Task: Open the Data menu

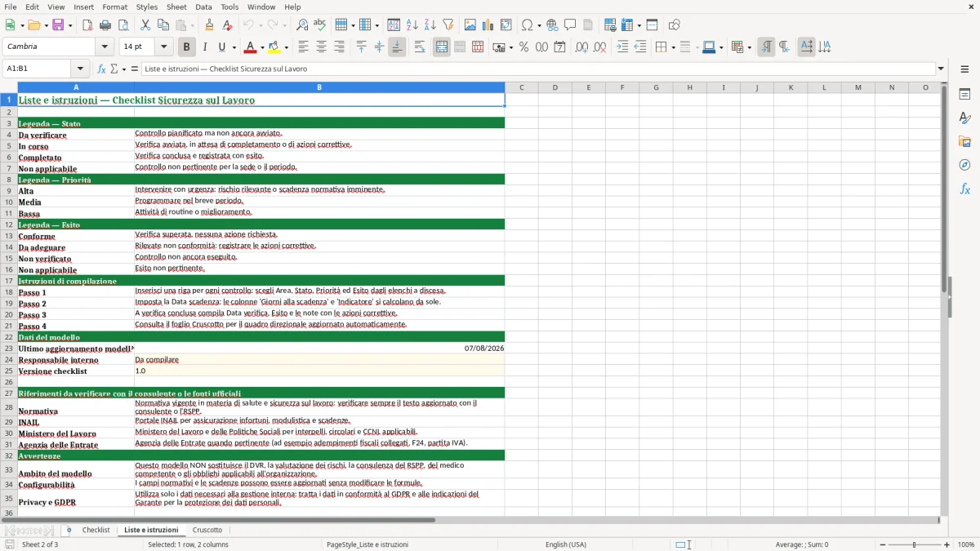Action: [203, 7]
